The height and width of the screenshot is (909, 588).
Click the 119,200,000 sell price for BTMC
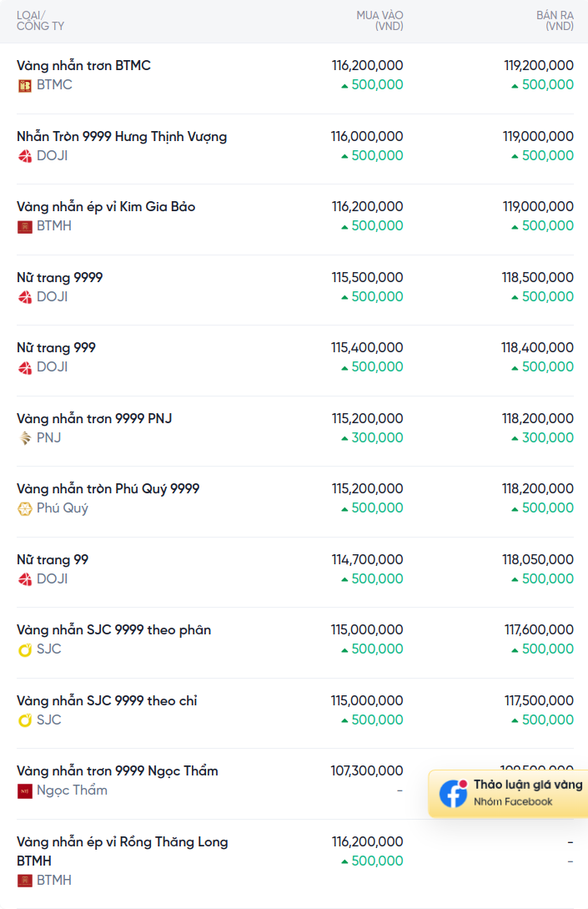539,65
